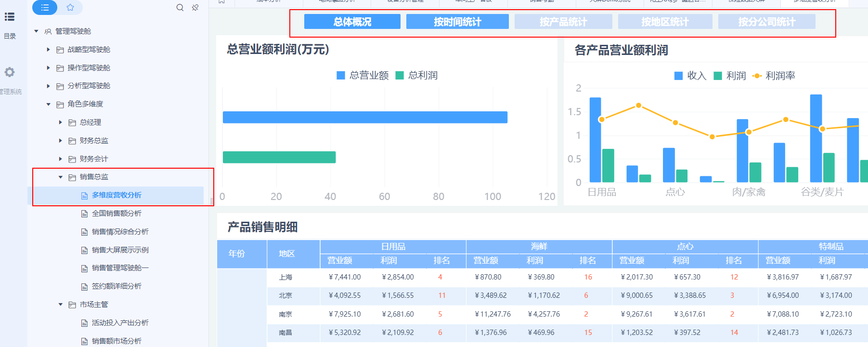Screen dimensions: 868x347
Task: Click the document icon beside 签约额详细分析
Action: point(84,286)
